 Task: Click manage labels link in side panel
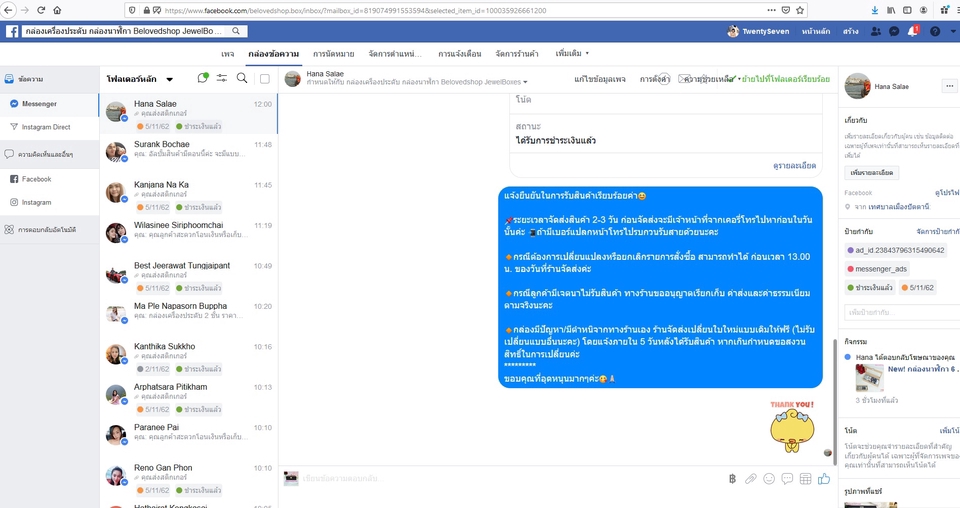[938, 231]
